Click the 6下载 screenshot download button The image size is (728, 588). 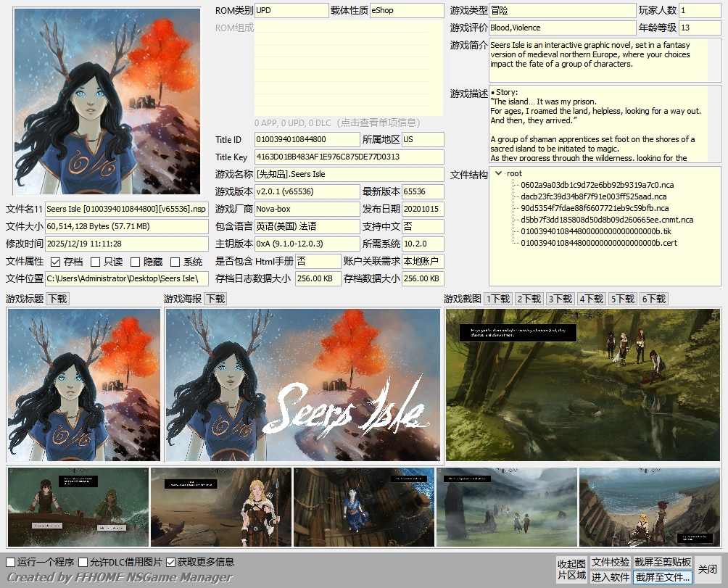(x=654, y=299)
